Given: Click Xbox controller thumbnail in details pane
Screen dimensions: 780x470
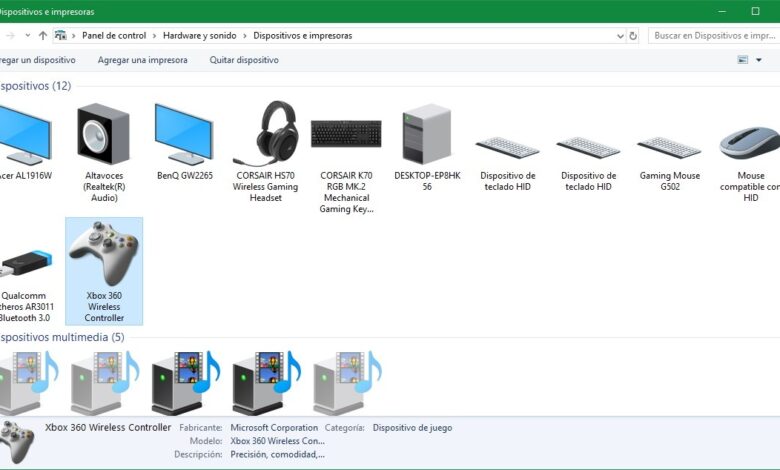Looking at the screenshot, I should (x=17, y=443).
